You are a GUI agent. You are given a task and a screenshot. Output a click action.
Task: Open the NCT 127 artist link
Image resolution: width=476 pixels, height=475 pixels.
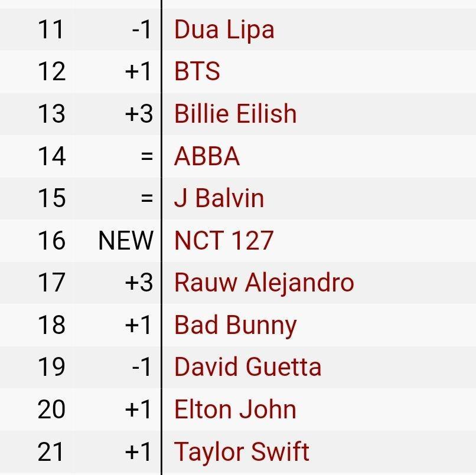coord(224,240)
